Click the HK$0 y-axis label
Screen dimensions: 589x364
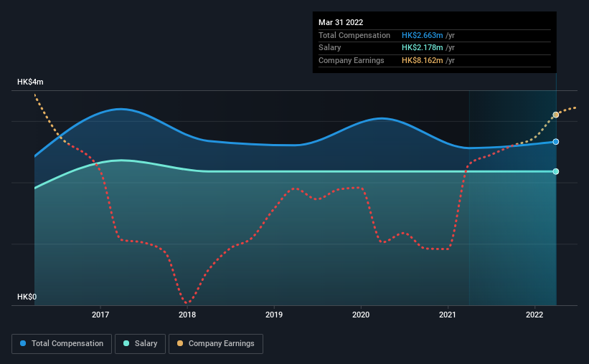pos(27,297)
